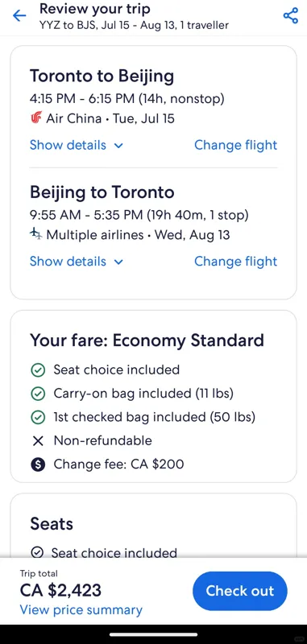
Task: Tap the CA $2,423 trip total
Action: point(60,590)
